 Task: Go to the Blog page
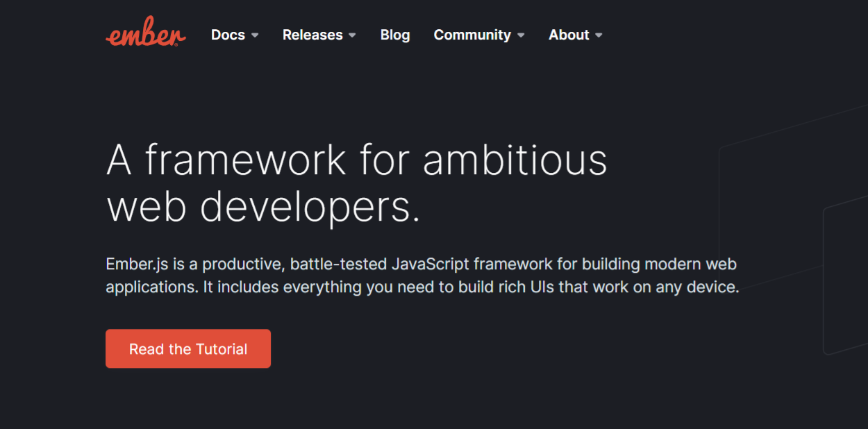click(x=395, y=35)
